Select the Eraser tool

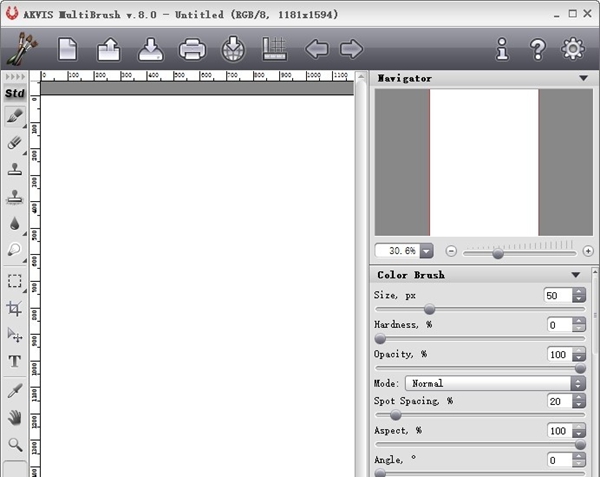pos(15,142)
